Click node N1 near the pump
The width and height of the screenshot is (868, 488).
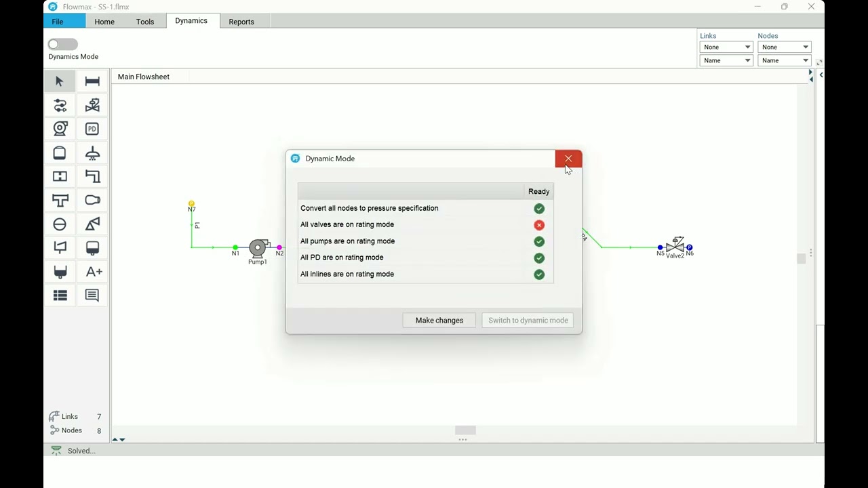click(235, 247)
